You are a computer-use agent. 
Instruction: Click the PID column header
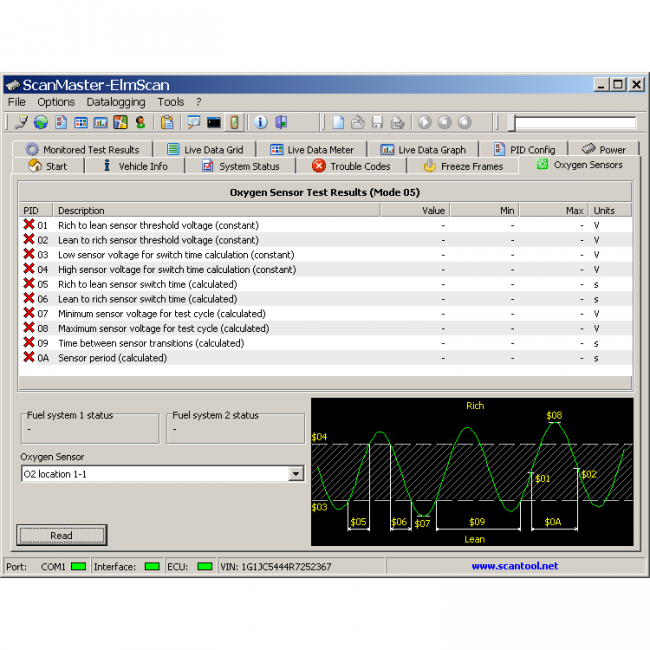[x=36, y=210]
